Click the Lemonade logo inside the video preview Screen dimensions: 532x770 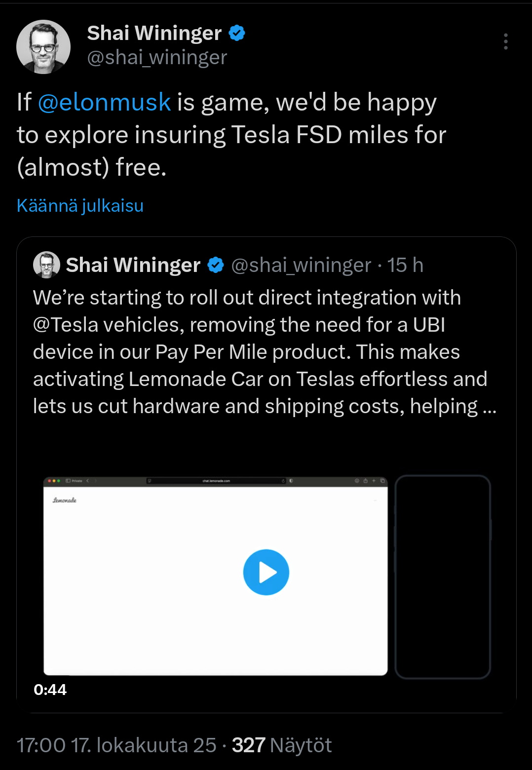(x=65, y=500)
